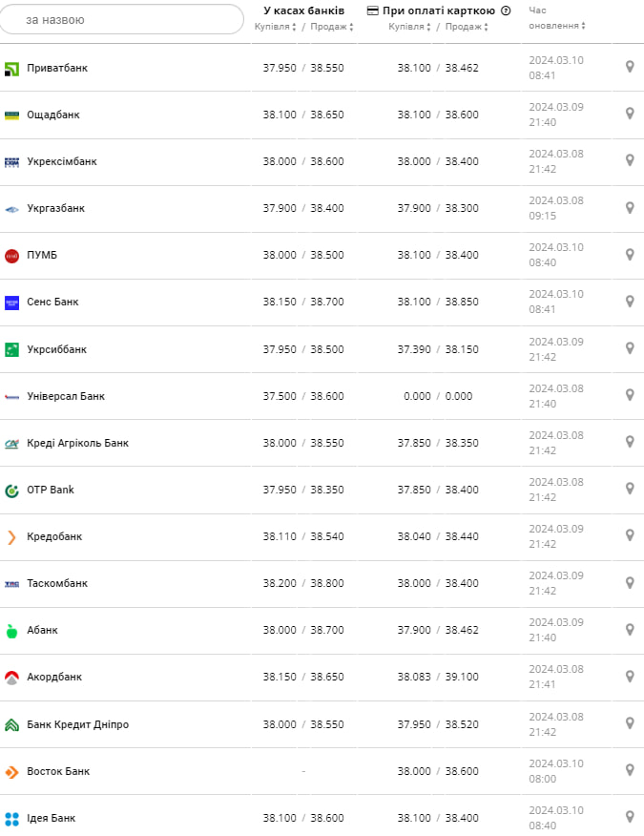Show branch locations for Кредобанк
The width and height of the screenshot is (644, 836).
pyautogui.click(x=630, y=535)
